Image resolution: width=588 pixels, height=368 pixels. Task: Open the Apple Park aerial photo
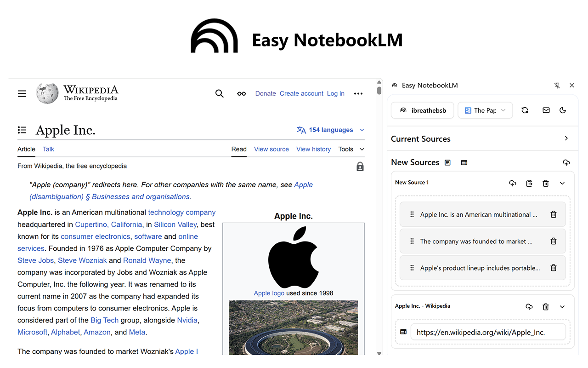click(294, 328)
